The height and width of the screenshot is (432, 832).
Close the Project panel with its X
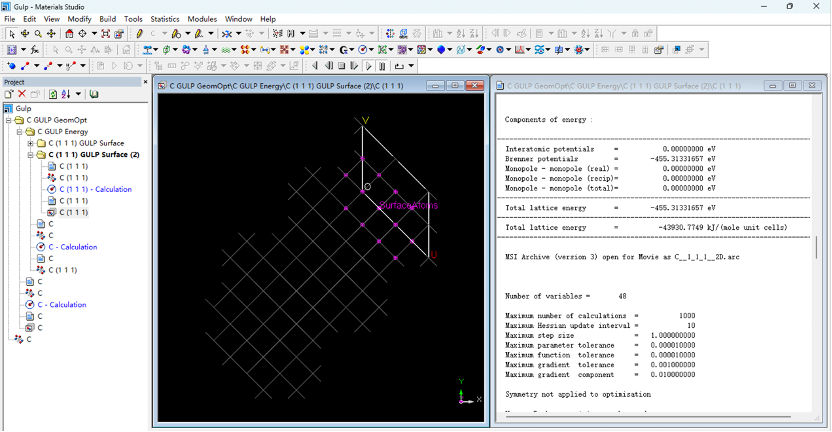click(x=145, y=82)
